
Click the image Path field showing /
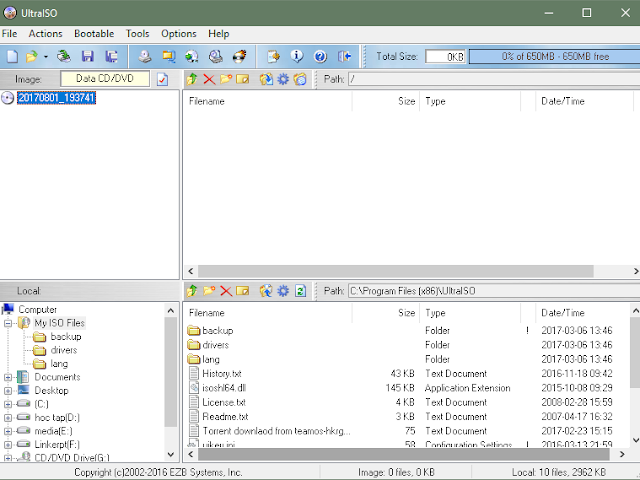494,79
